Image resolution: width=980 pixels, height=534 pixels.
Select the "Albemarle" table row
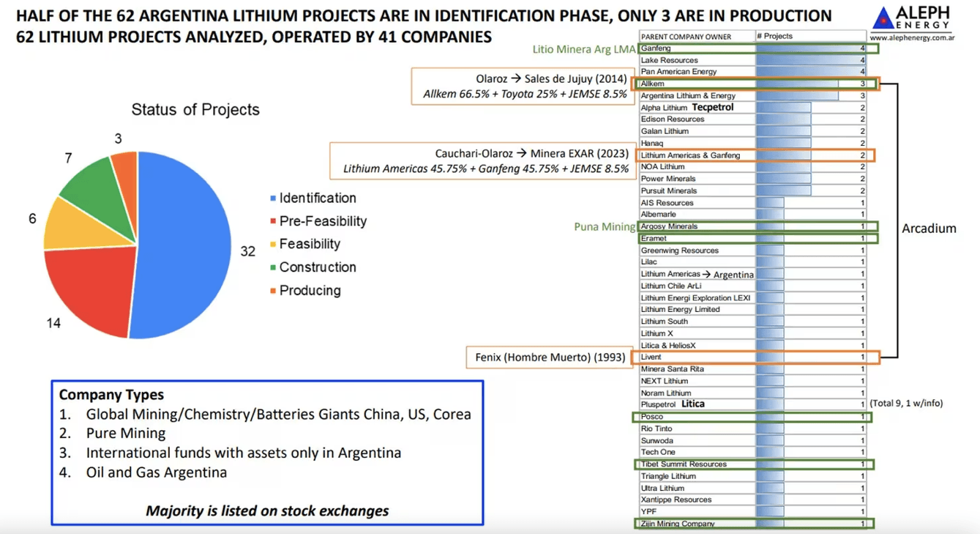(753, 215)
